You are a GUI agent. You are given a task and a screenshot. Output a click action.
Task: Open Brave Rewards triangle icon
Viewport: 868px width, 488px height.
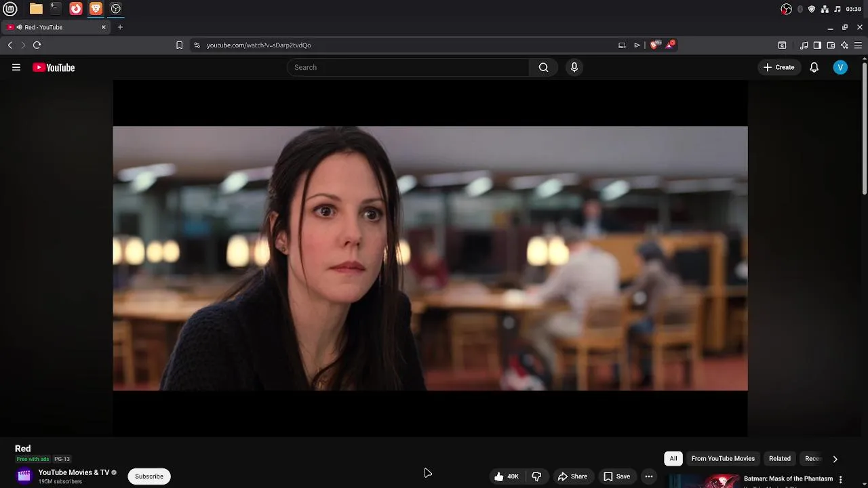coord(670,45)
